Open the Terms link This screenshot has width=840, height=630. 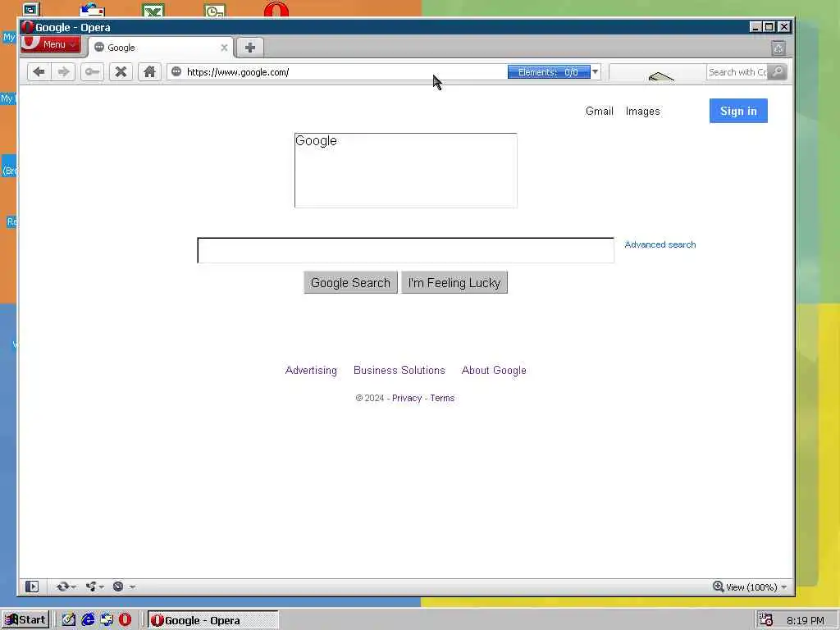point(442,398)
